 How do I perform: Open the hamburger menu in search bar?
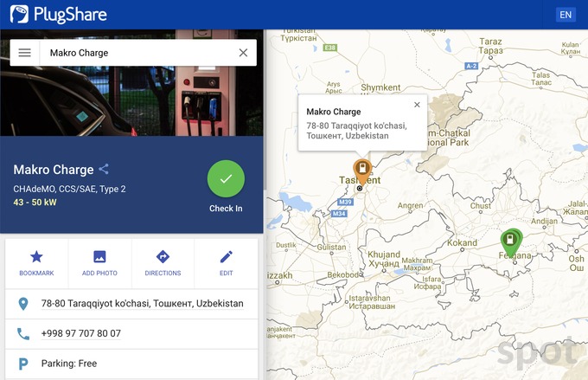25,53
